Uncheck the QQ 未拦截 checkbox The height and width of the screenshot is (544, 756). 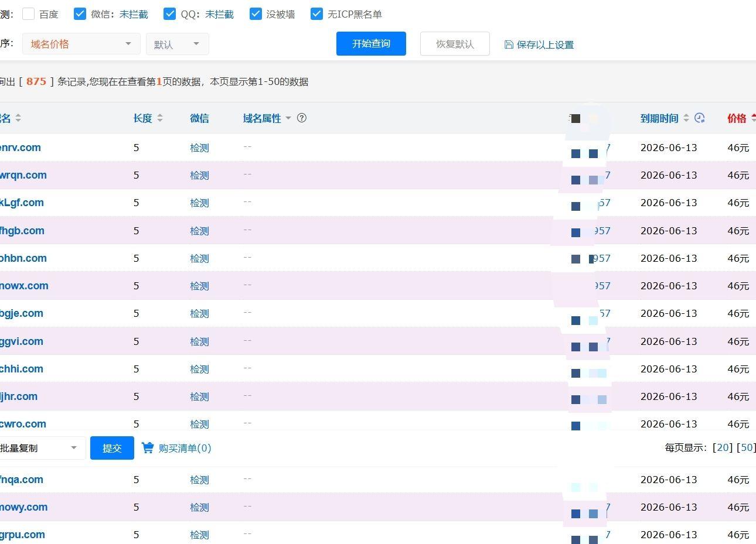tap(170, 14)
